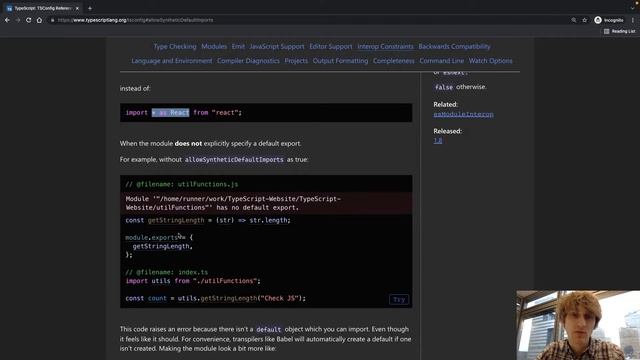Open the Language and Environment section link
Screen dimensions: 640x360
point(172,61)
